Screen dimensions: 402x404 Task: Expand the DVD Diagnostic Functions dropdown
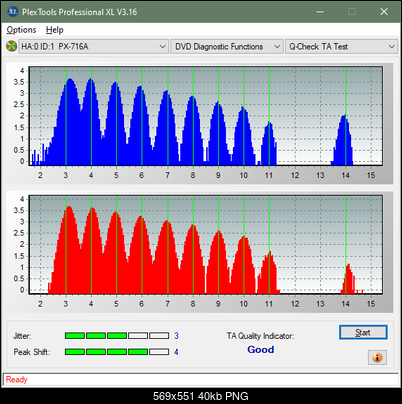(x=227, y=47)
